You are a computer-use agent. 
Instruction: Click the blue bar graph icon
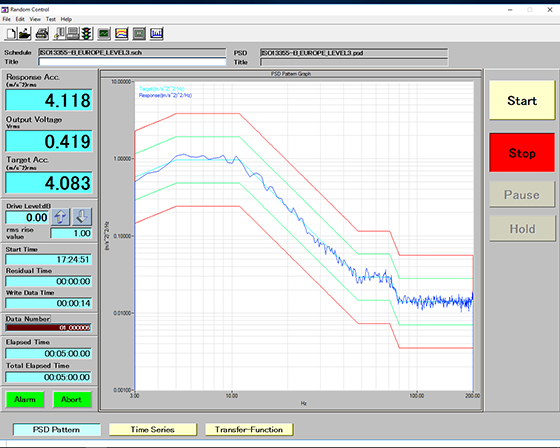(156, 34)
